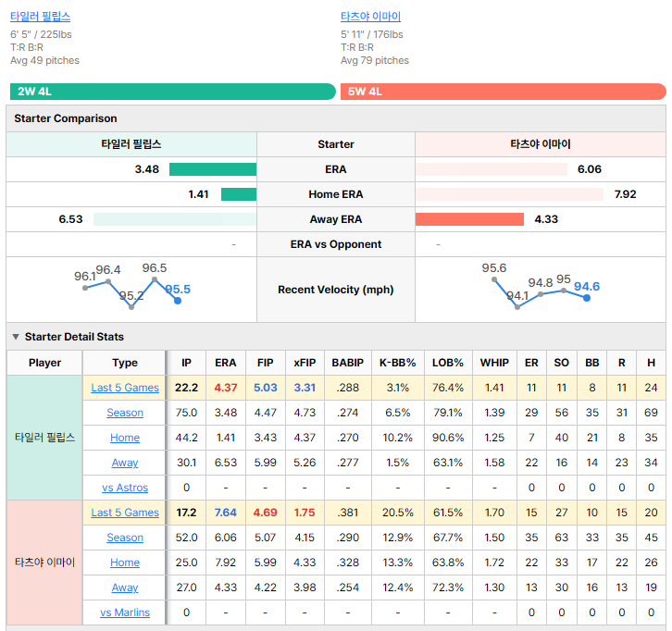Open 타츠야 이마이 Home stats link
This screenshot has width=672, height=631.
125,563
